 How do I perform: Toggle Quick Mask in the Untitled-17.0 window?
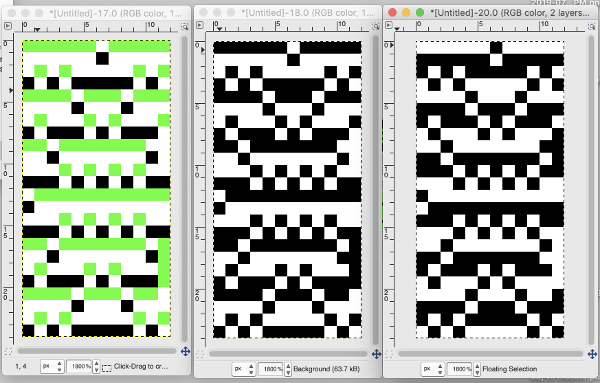pyautogui.click(x=8, y=351)
